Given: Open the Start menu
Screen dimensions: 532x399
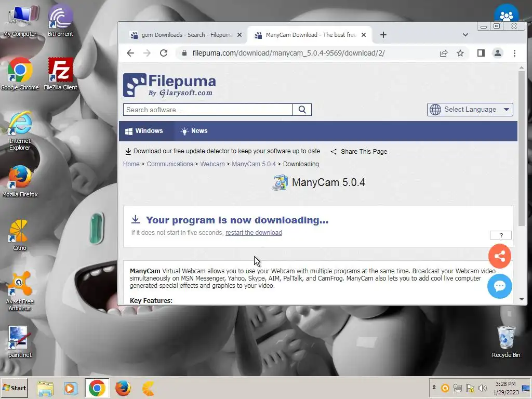Looking at the screenshot, I should pos(14,388).
